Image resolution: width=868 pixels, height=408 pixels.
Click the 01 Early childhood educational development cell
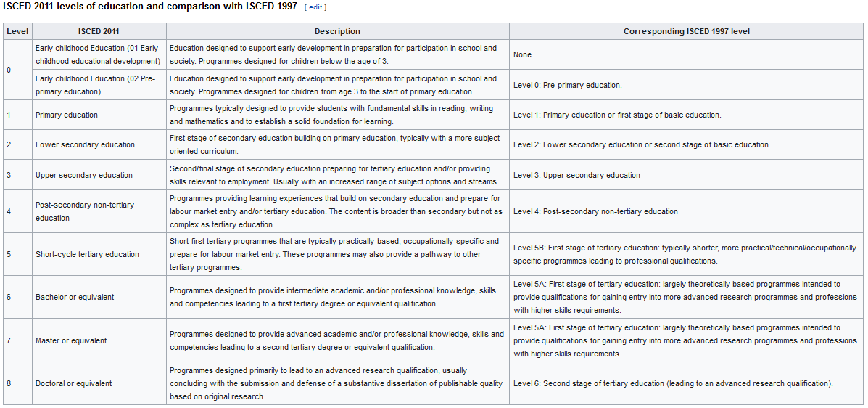point(99,55)
